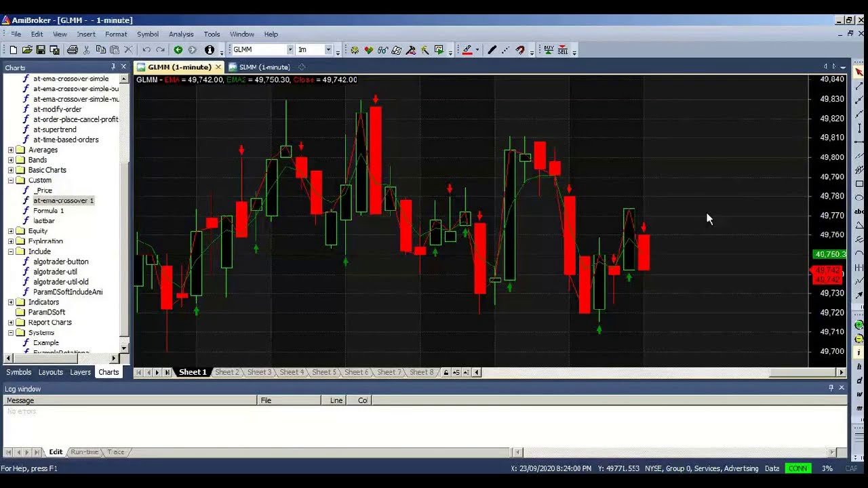Open the Tools menu
This screenshot has width=868, height=488.
[212, 34]
